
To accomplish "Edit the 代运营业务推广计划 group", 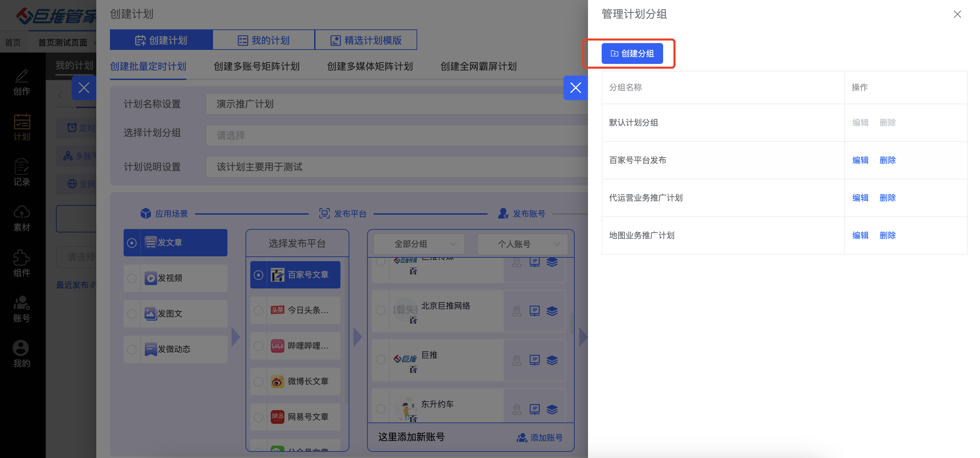I will click(x=860, y=198).
